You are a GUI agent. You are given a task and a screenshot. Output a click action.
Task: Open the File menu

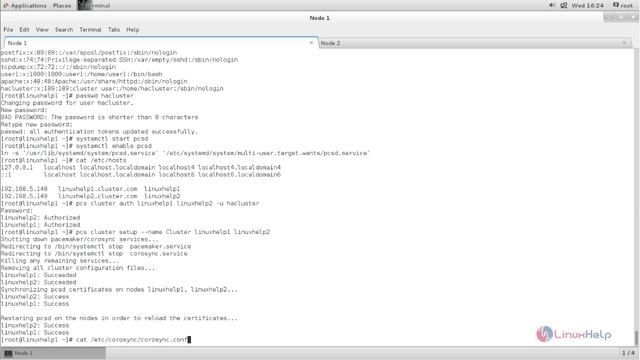tap(8, 30)
